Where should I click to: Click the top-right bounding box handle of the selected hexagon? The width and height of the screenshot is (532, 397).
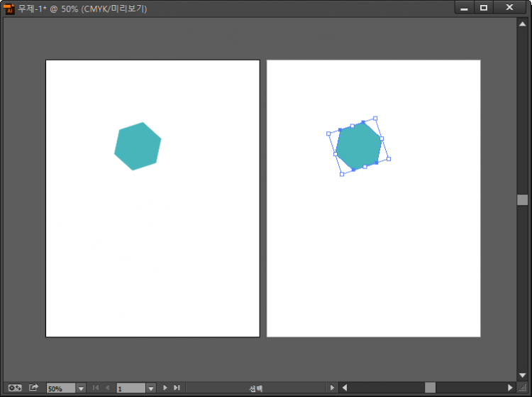(375, 118)
